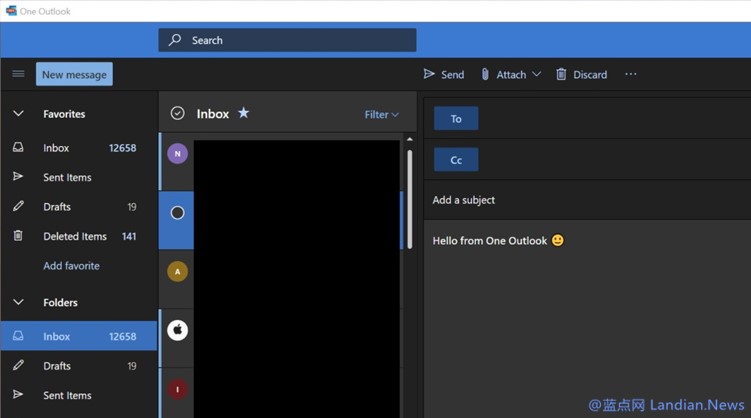
Task: Toggle the Inbox favorite star
Action: point(243,113)
